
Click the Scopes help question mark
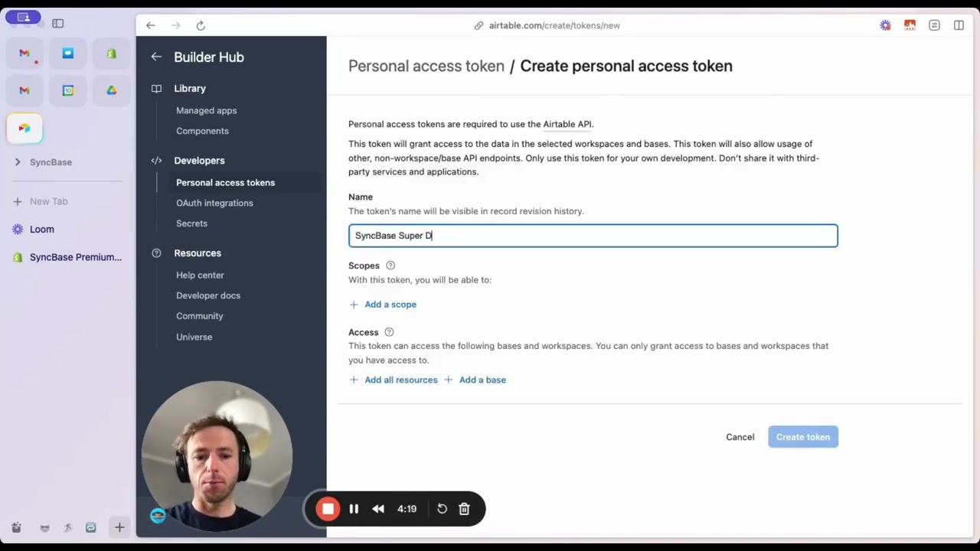pos(390,266)
